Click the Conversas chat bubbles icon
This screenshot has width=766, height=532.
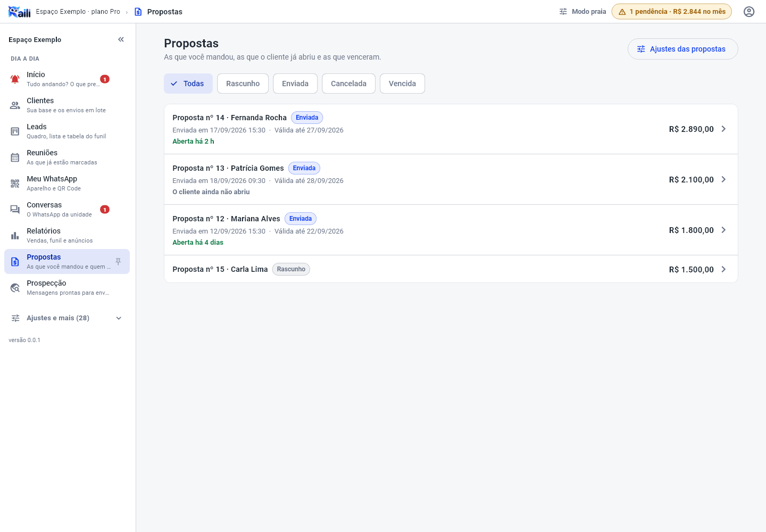click(x=15, y=210)
